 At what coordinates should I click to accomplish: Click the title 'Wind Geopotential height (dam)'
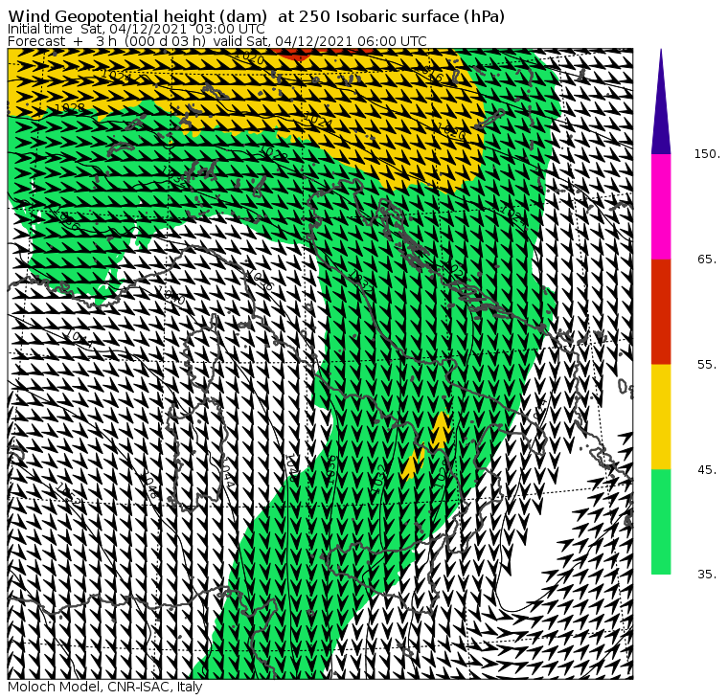[138, 16]
